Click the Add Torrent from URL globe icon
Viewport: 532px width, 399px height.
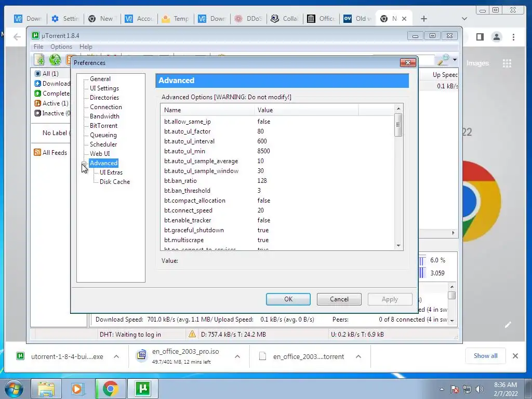pyautogui.click(x=55, y=60)
